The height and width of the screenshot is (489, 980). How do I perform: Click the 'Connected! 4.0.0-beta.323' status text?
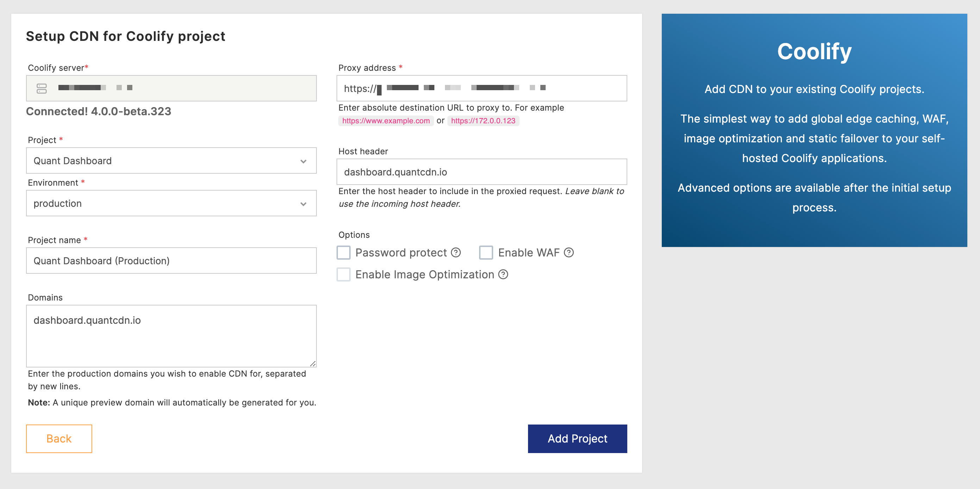coord(99,111)
